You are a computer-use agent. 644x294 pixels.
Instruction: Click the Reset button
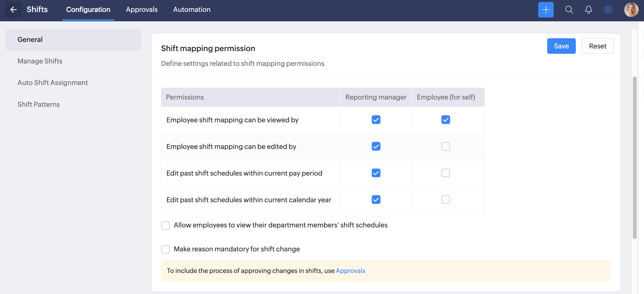tap(597, 46)
